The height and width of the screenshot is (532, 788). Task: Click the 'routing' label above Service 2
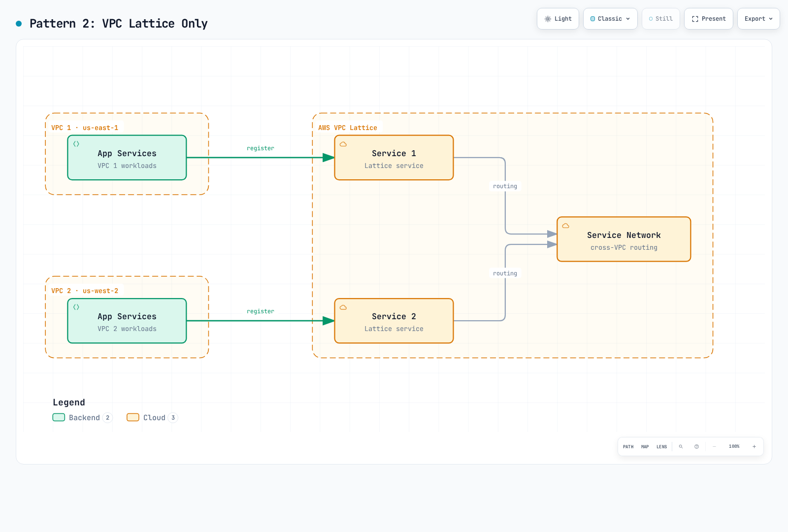click(505, 273)
